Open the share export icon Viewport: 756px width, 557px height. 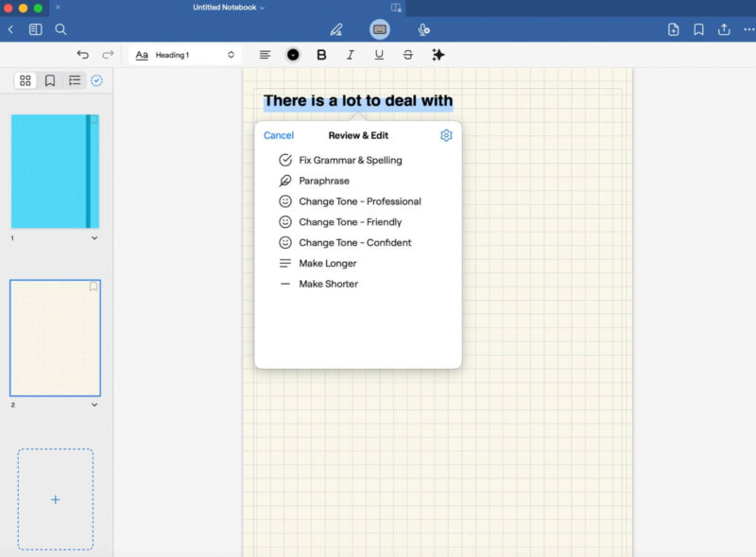[x=724, y=29]
